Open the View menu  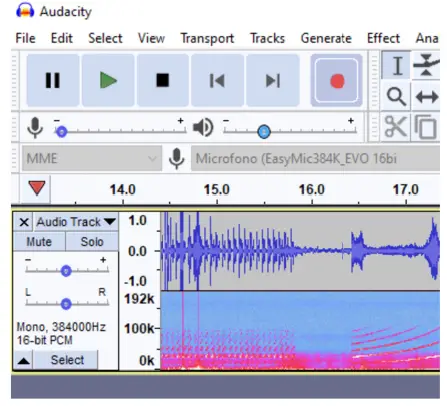[x=151, y=38]
